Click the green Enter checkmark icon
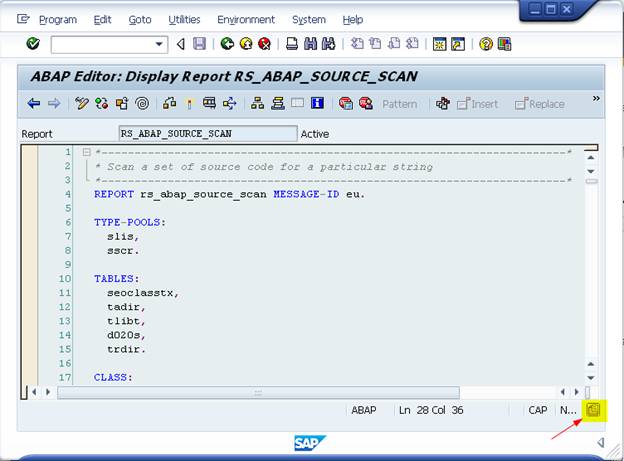This screenshot has height=461, width=624. pyautogui.click(x=33, y=43)
